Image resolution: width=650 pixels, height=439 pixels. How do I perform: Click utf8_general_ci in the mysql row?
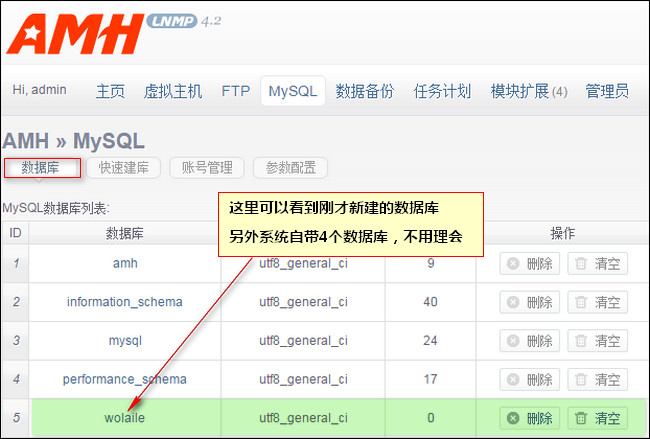[303, 341]
